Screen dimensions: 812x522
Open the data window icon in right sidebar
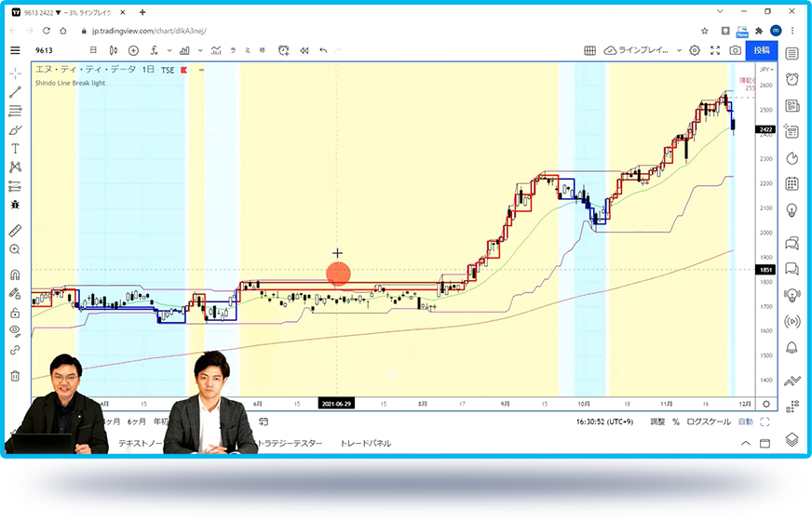click(x=792, y=131)
